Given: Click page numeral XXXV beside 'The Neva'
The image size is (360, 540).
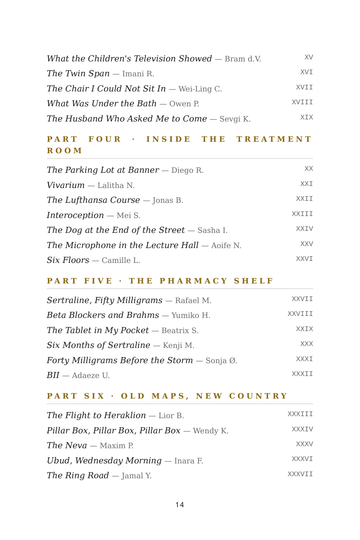Looking at the screenshot, I should (x=305, y=444).
